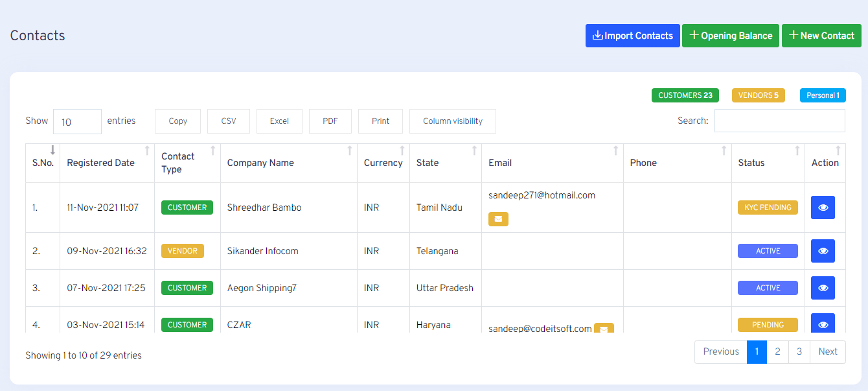868x391 pixels.
Task: Open the Show entries count selector
Action: pos(77,121)
